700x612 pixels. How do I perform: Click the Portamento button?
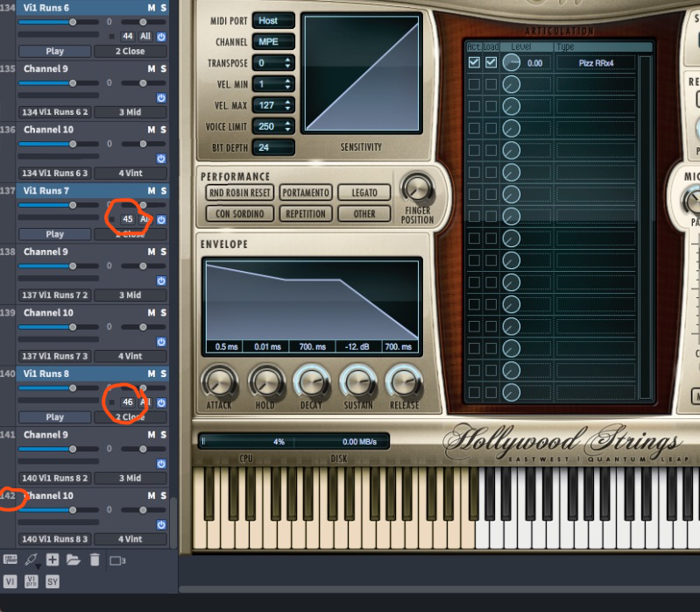[x=306, y=193]
